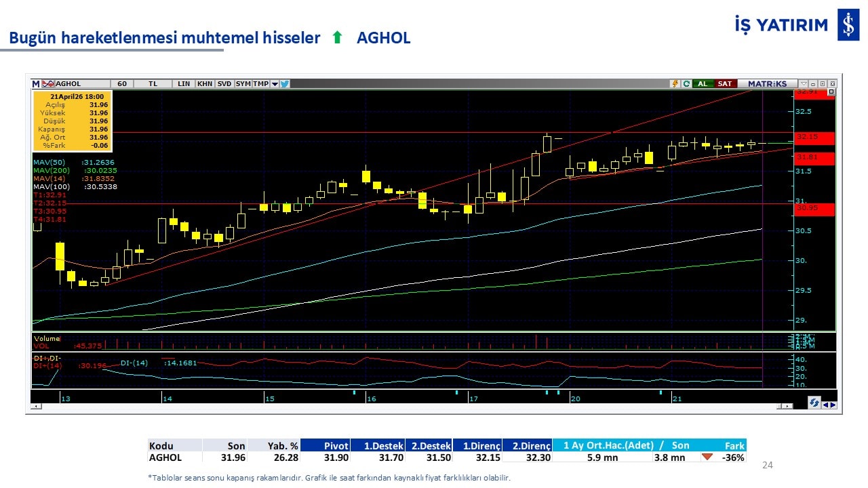This screenshot has width=868, height=488.
Task: Open the 60 period selector
Action: (x=121, y=84)
